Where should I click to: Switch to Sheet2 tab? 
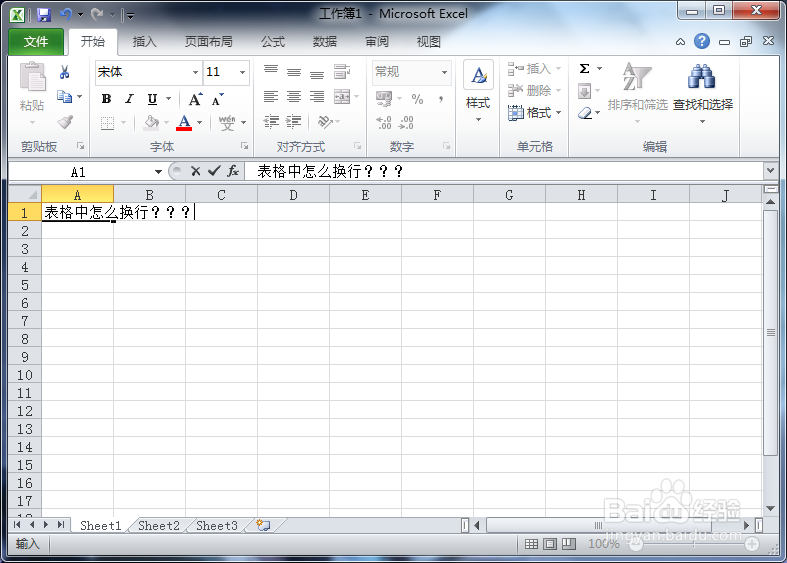tap(159, 525)
